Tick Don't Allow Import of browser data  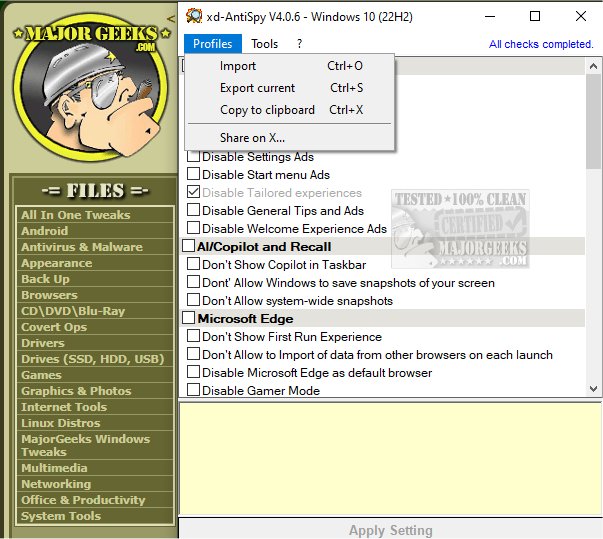pyautogui.click(x=193, y=354)
